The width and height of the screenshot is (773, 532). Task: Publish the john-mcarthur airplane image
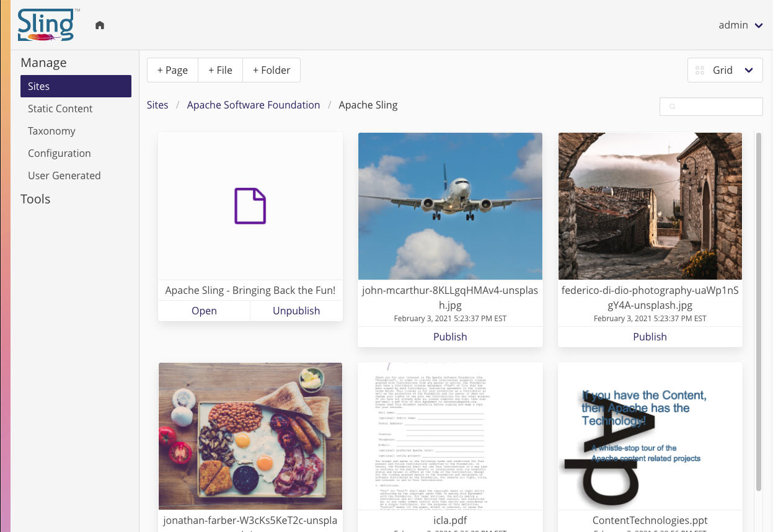tap(450, 337)
